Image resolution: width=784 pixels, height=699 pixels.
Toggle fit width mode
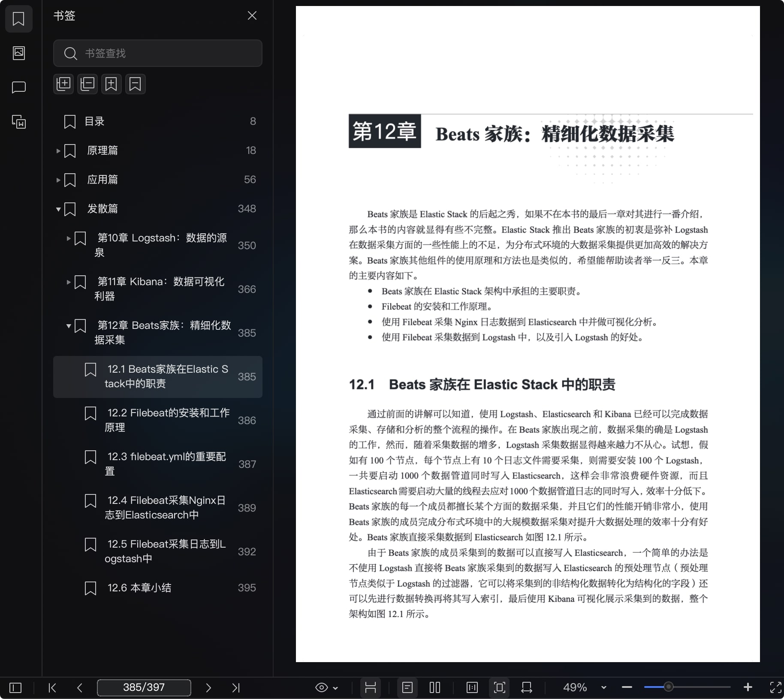(x=527, y=687)
